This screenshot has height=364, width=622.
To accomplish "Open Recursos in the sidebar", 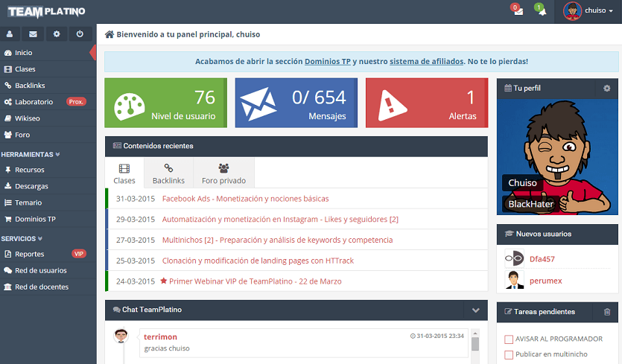I will [48, 170].
